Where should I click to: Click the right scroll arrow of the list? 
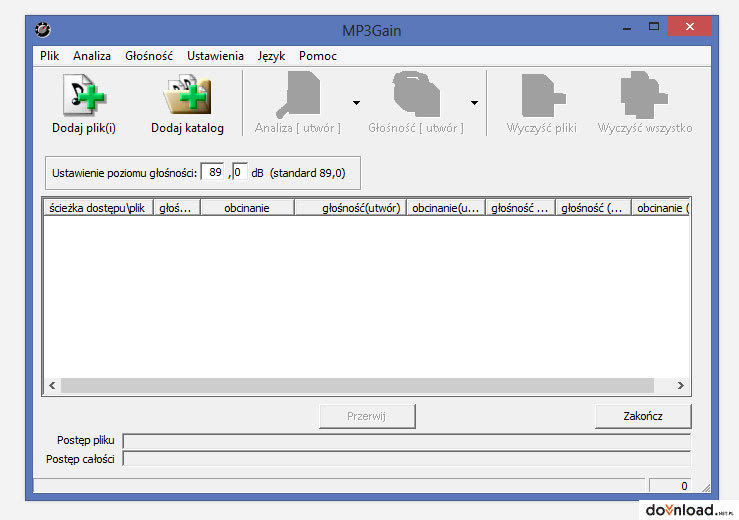pyautogui.click(x=681, y=386)
